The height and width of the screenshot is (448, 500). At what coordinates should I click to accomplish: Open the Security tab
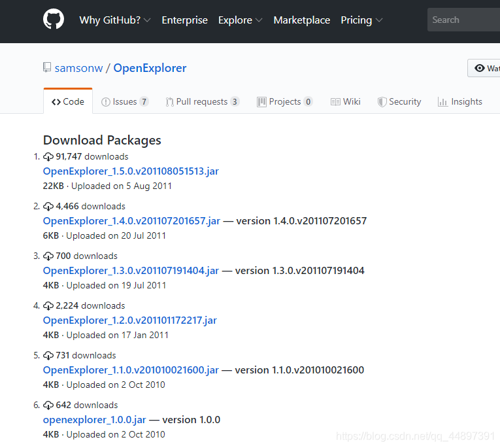[399, 101]
